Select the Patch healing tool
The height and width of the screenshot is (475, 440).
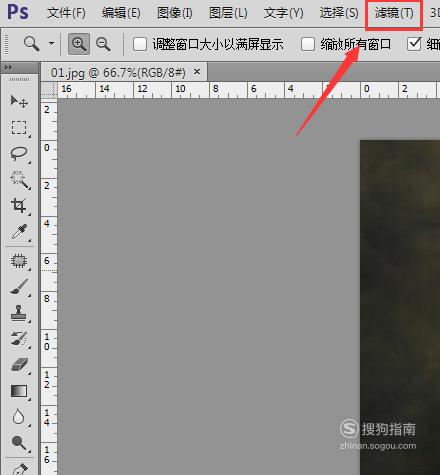tap(19, 261)
